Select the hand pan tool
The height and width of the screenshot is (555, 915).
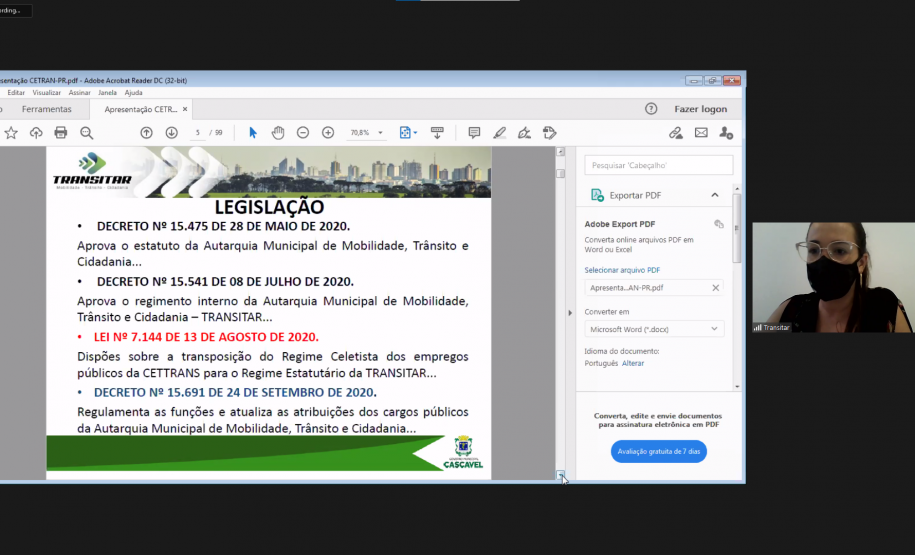point(278,133)
